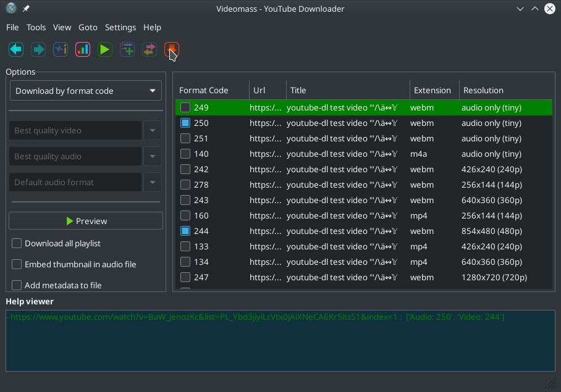This screenshot has width=561, height=392.
Task: Expand the 'Download by format code' dropdown
Action: tap(86, 91)
